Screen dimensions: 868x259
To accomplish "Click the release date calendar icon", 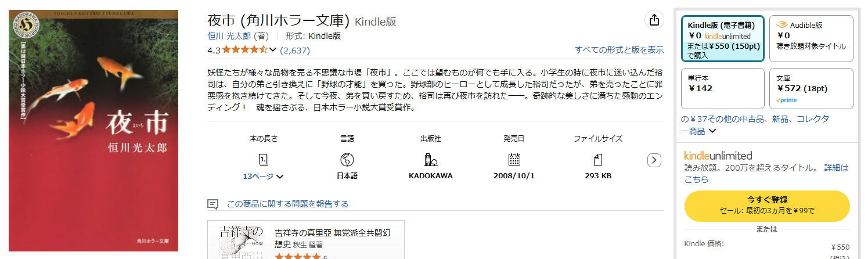I will [514, 160].
